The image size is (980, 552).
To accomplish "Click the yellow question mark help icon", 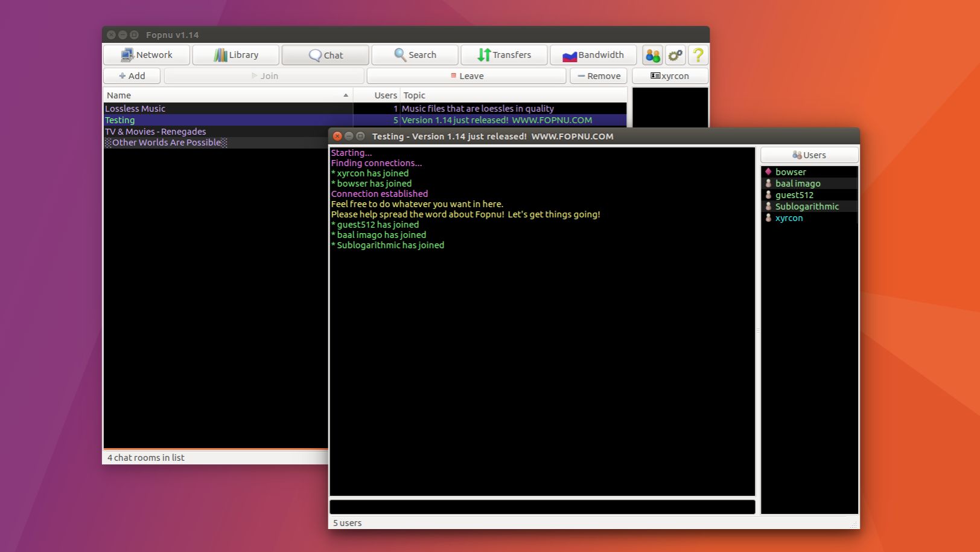I will pyautogui.click(x=698, y=55).
